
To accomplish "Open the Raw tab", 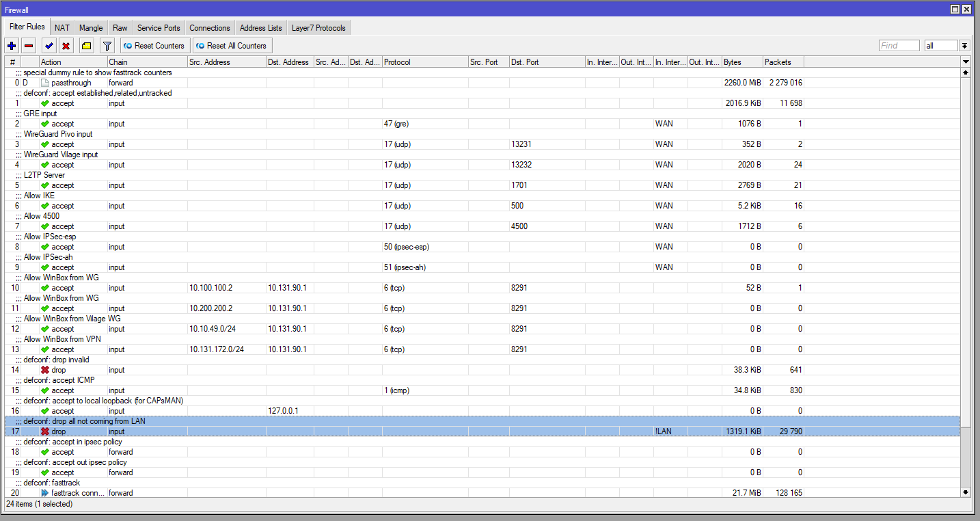I will 120,28.
